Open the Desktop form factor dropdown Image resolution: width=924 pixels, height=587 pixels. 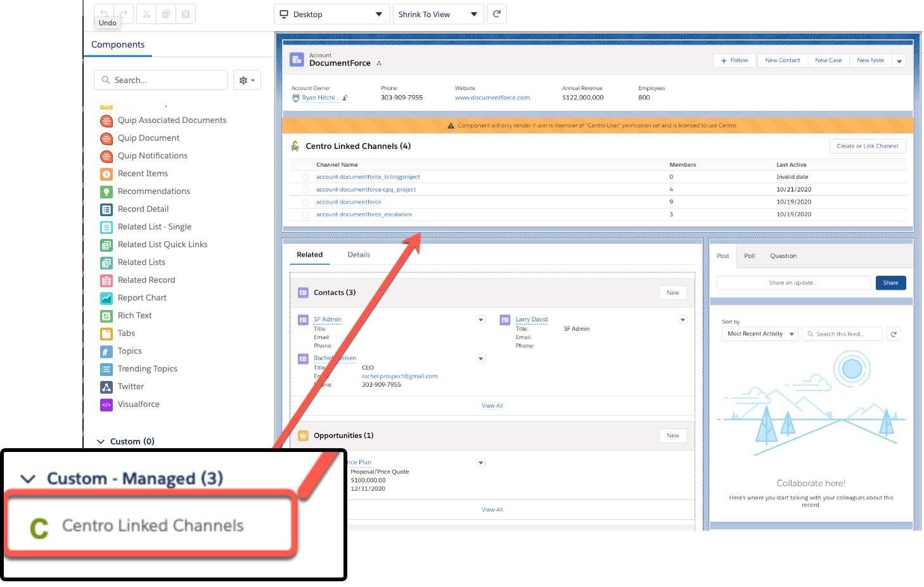331,14
